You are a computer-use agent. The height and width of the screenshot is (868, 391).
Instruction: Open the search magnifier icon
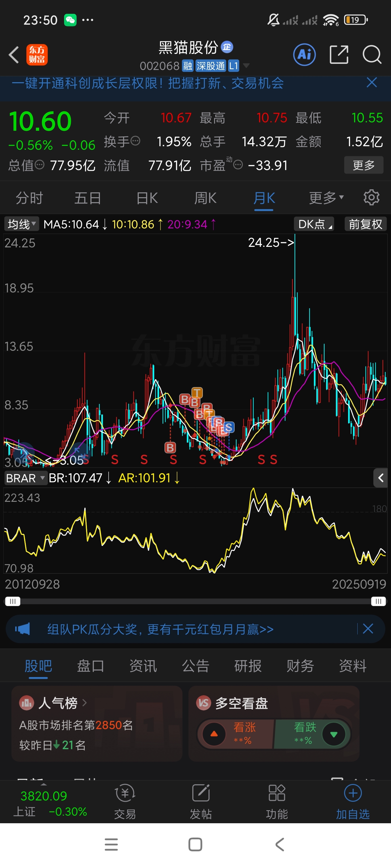[x=372, y=54]
